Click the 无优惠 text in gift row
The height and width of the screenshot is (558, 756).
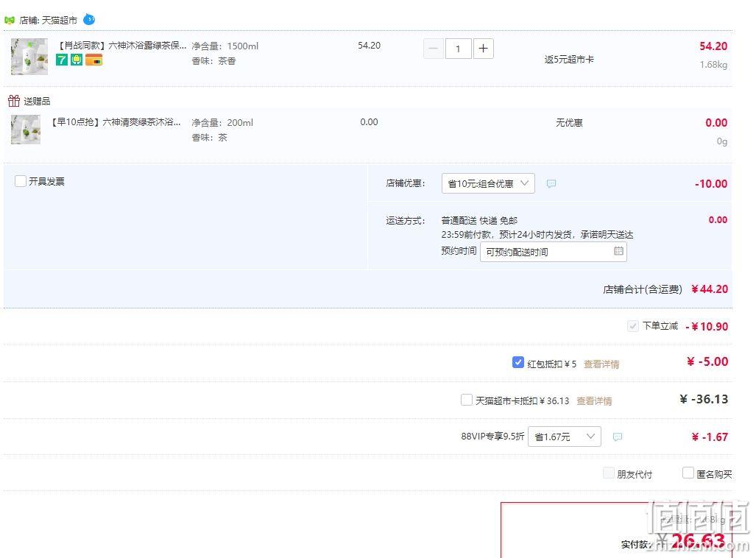[x=569, y=122]
